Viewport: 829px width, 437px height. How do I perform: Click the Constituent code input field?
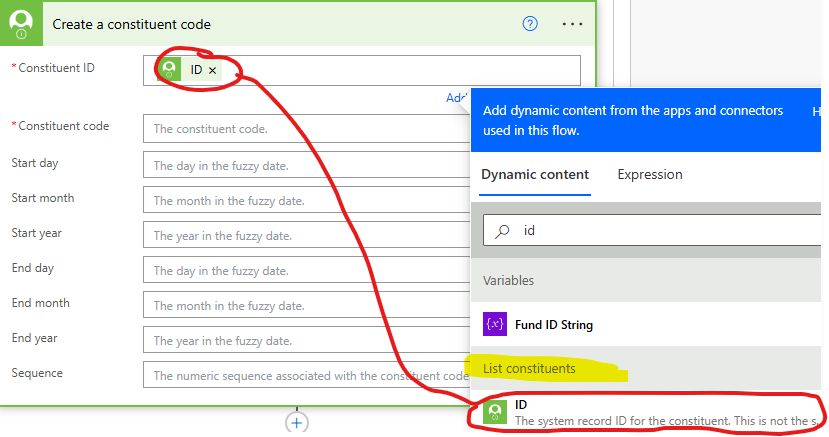pos(307,128)
